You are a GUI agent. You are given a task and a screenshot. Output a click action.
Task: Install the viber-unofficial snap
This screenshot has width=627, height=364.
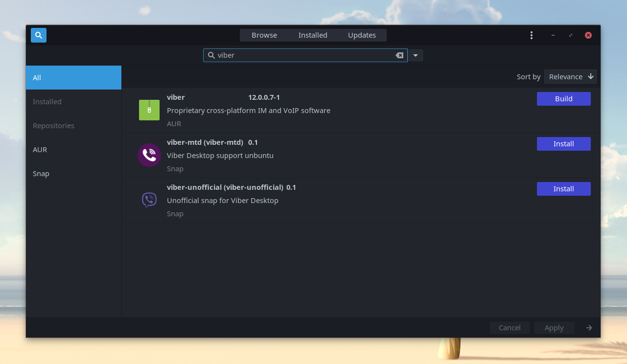pos(563,189)
